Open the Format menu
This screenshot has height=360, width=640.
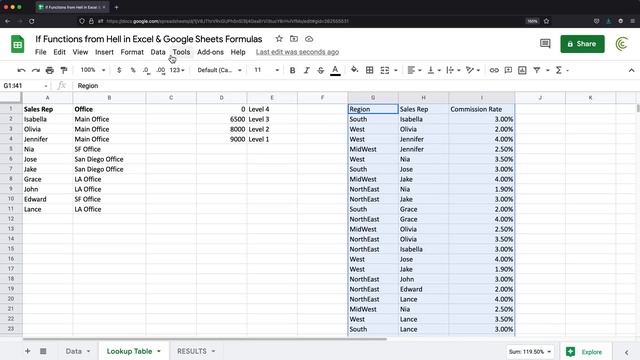coord(132,52)
